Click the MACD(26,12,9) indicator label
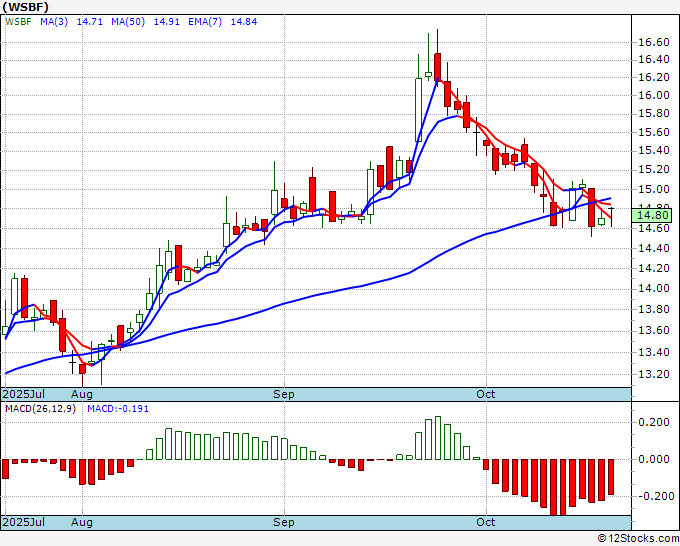The width and height of the screenshot is (680, 546). (x=40, y=409)
